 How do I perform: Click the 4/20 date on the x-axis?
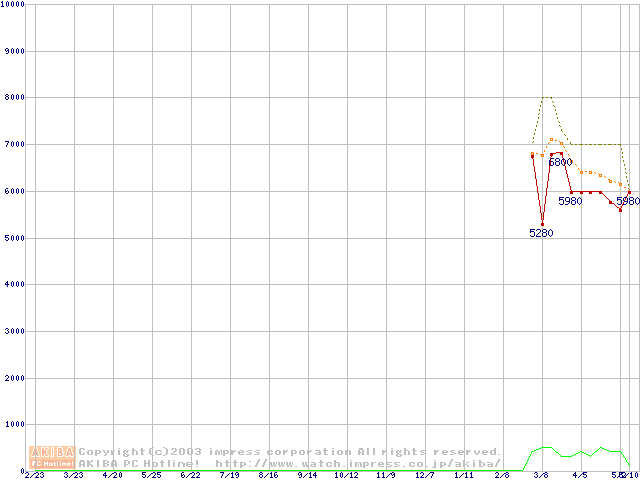point(112,475)
